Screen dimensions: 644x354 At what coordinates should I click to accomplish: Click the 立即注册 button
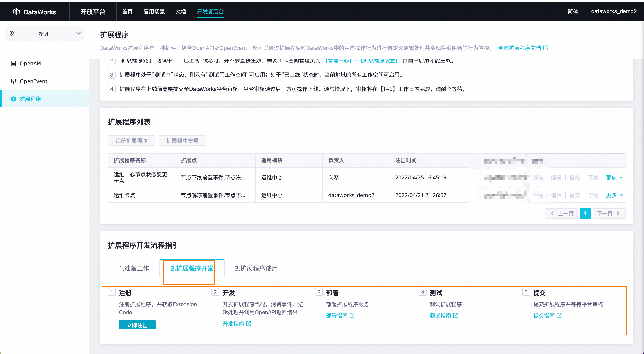[x=137, y=325]
